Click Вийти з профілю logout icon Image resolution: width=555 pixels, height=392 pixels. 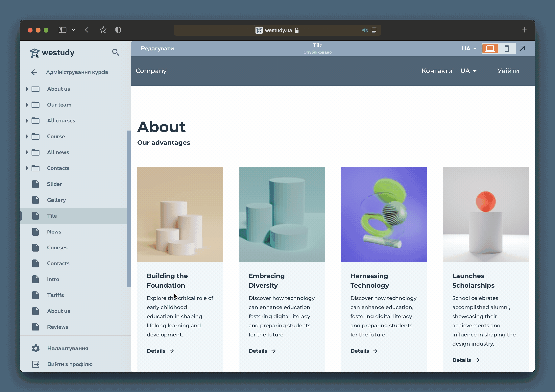tap(36, 364)
